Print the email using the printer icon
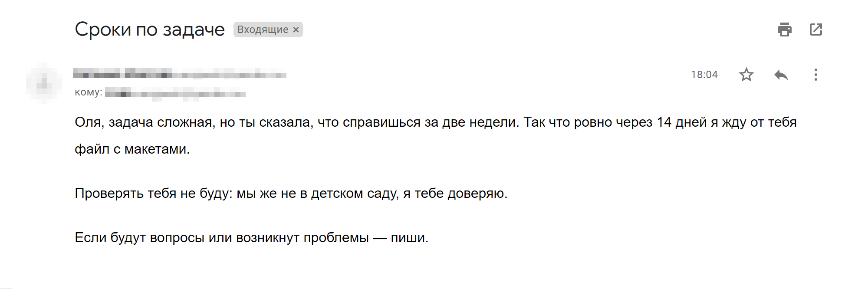 (784, 30)
